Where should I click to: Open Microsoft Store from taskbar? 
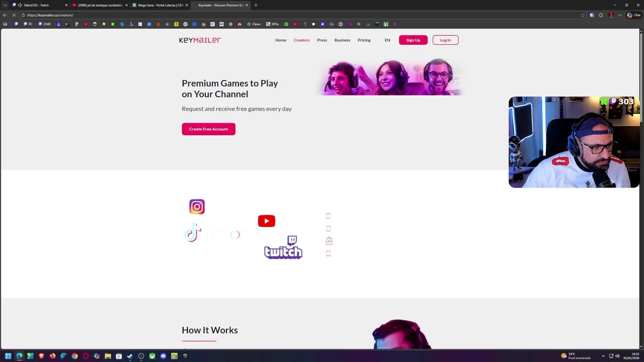[119, 356]
